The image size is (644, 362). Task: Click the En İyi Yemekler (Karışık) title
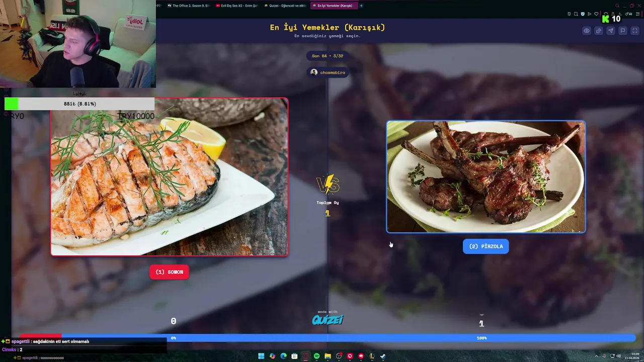point(328,27)
